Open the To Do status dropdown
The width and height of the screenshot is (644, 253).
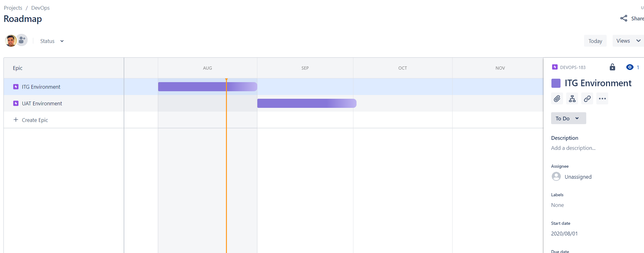568,118
